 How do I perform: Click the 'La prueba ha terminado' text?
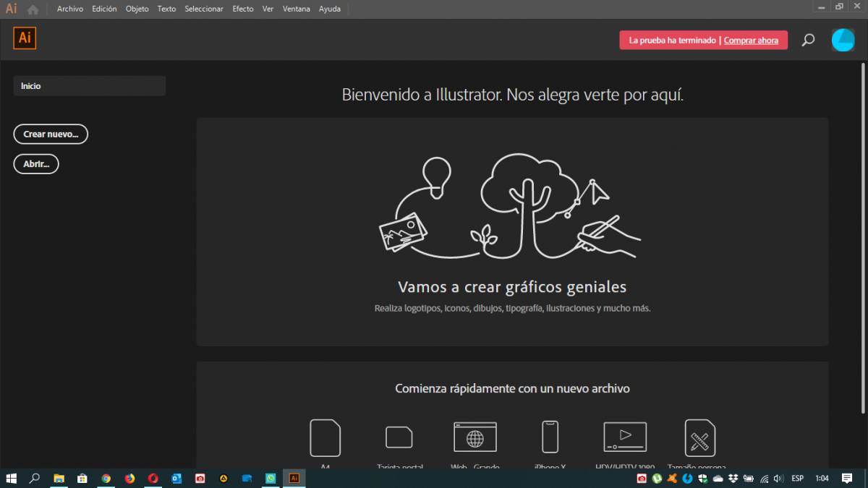[673, 40]
